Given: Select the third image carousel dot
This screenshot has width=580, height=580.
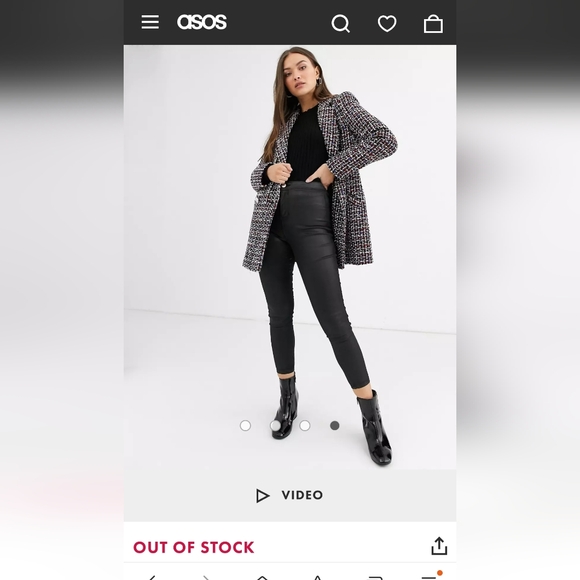Looking at the screenshot, I should point(305,425).
